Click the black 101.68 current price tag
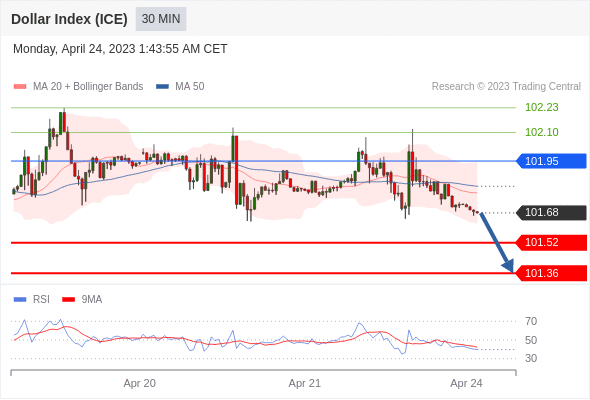This screenshot has height=400, width=590. pyautogui.click(x=551, y=213)
